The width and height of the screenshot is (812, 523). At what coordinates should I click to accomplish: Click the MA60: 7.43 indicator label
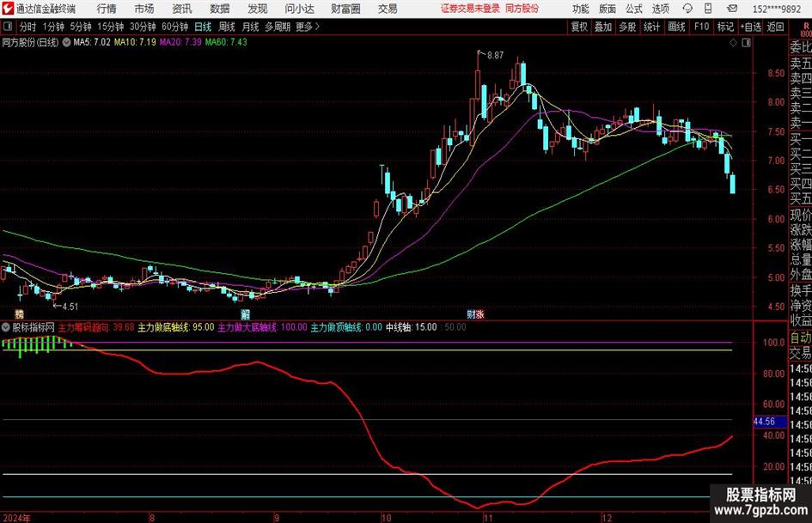tap(226, 42)
